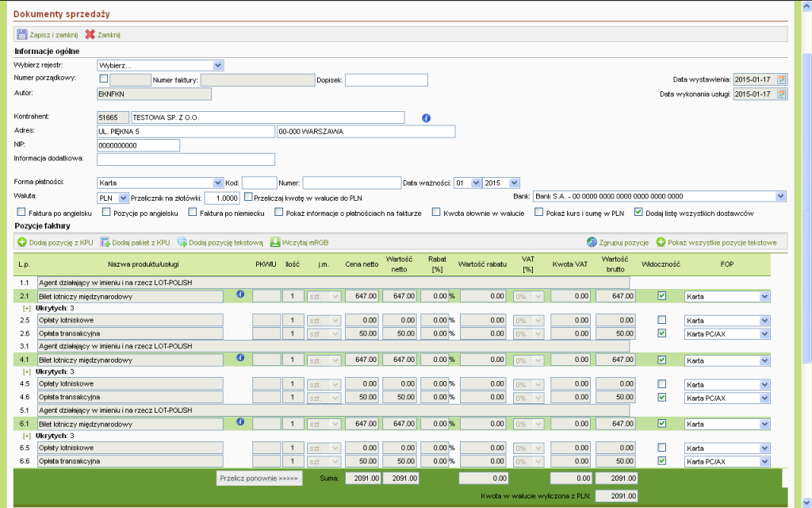Click the Dopisek input field
Screen dimensions: 812x508
386,80
